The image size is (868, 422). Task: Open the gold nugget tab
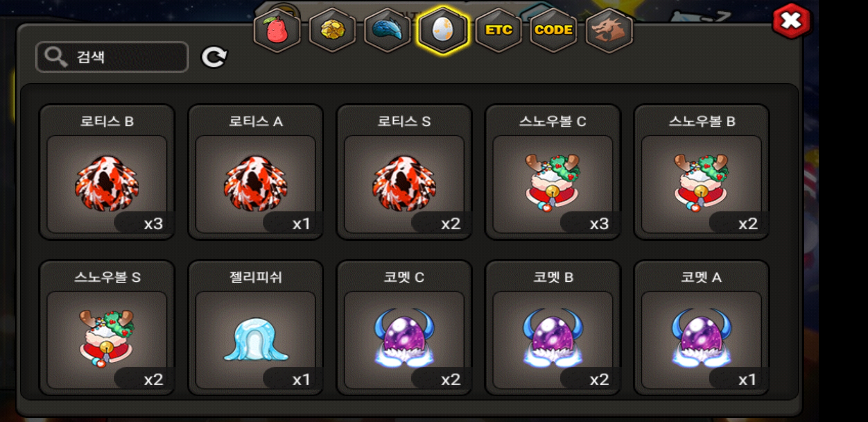click(x=332, y=30)
